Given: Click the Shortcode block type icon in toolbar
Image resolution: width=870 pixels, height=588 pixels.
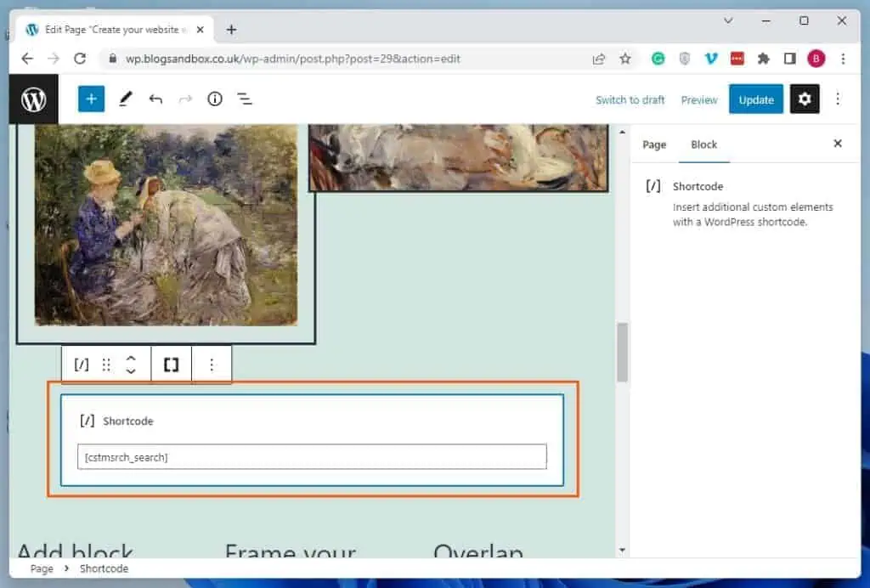Looking at the screenshot, I should click(x=82, y=365).
